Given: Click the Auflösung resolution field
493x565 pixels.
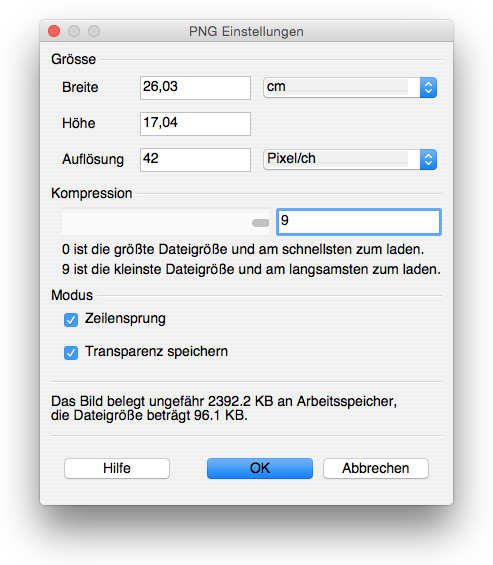Looking at the screenshot, I should pos(195,160).
